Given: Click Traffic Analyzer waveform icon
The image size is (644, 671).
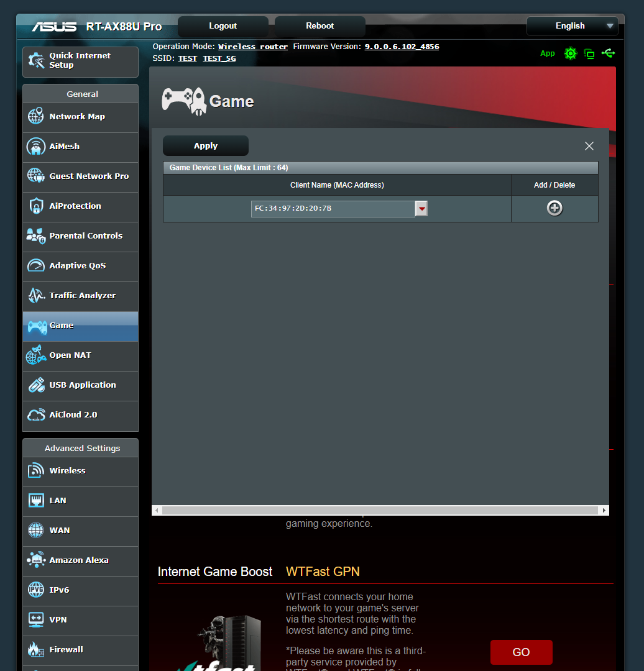Looking at the screenshot, I should point(37,295).
